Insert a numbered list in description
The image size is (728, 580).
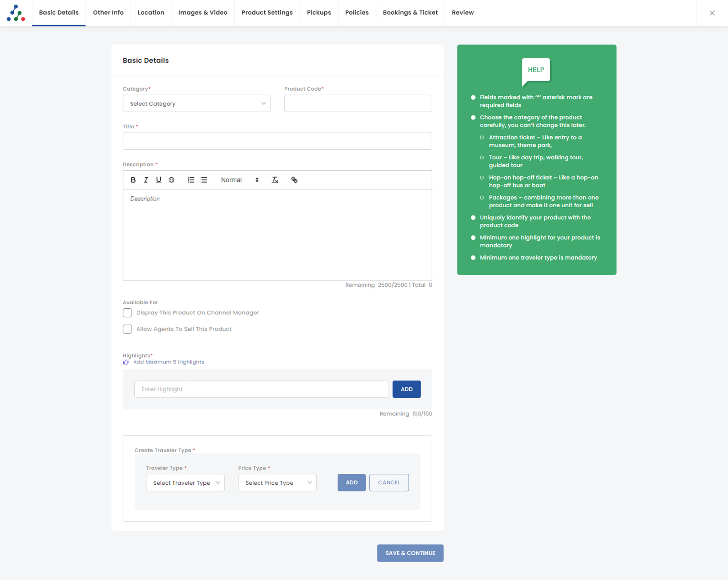[191, 180]
